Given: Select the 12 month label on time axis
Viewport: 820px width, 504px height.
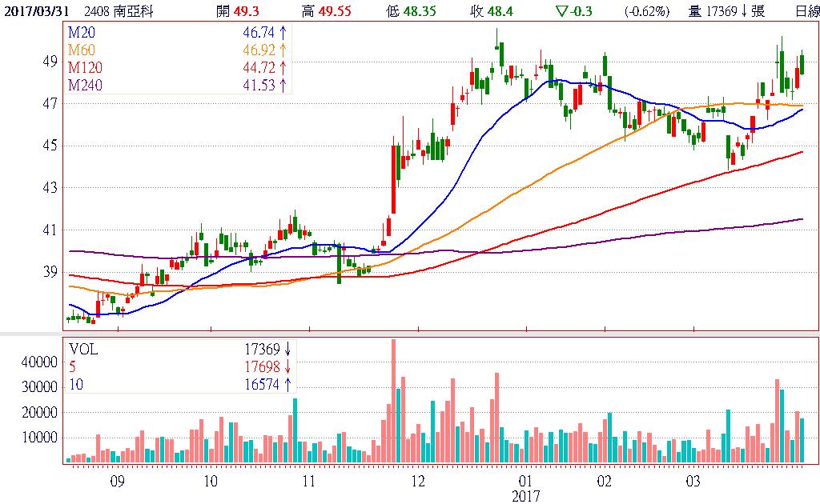Looking at the screenshot, I should (416, 482).
